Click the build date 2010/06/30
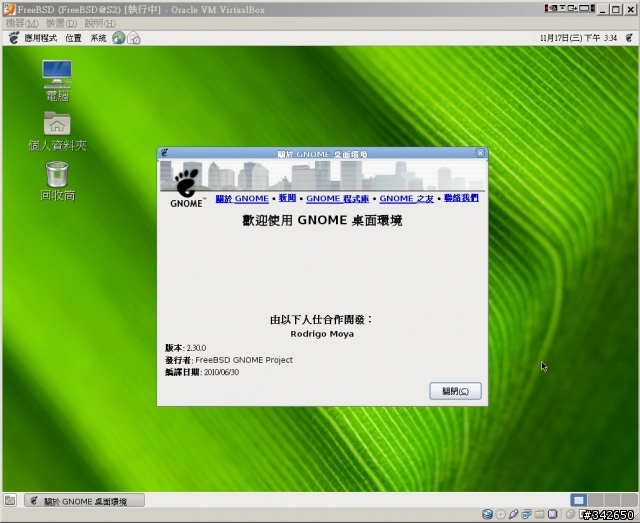The width and height of the screenshot is (640, 523). click(x=221, y=372)
